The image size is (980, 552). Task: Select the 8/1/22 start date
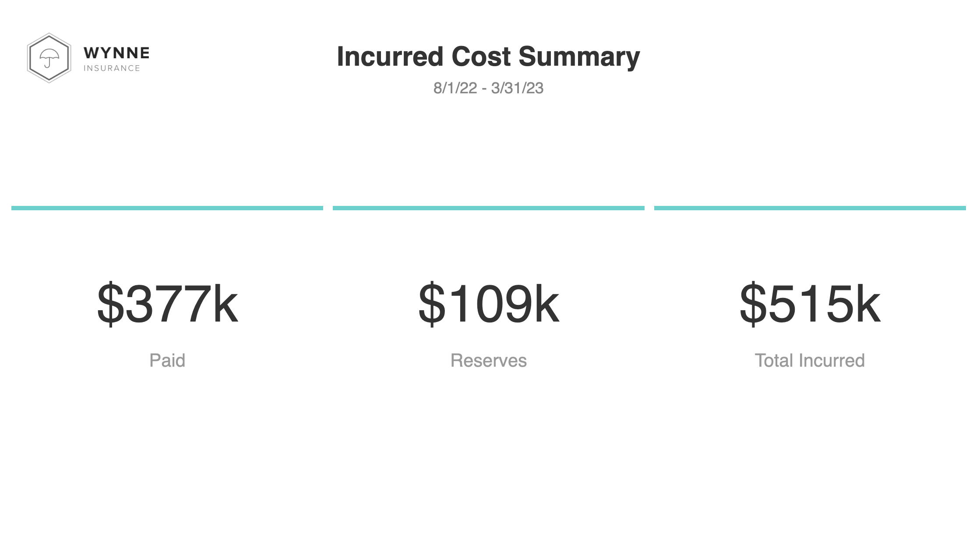455,88
